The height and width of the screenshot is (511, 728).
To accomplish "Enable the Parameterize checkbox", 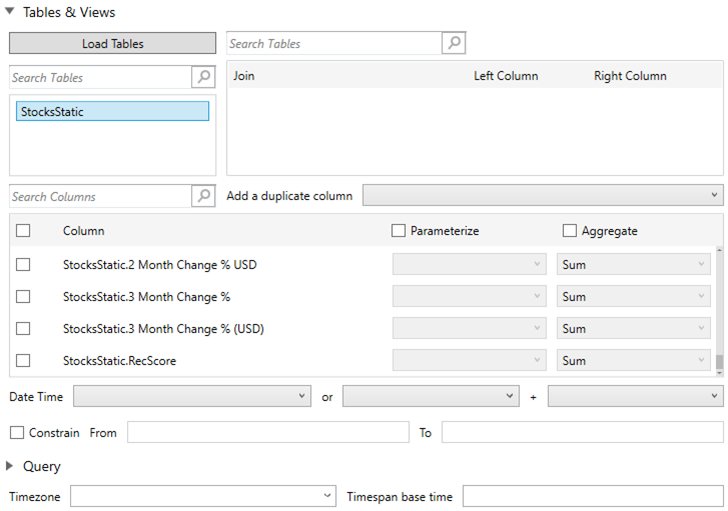I will (399, 231).
